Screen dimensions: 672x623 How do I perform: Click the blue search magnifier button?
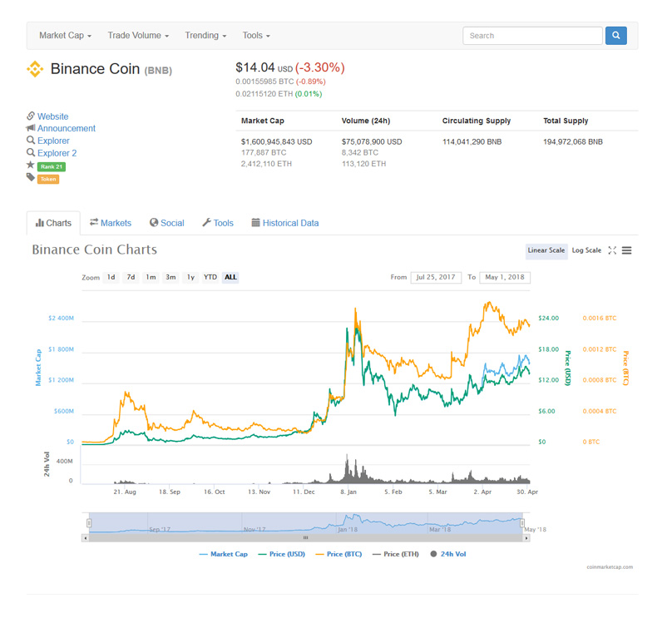[x=615, y=36]
